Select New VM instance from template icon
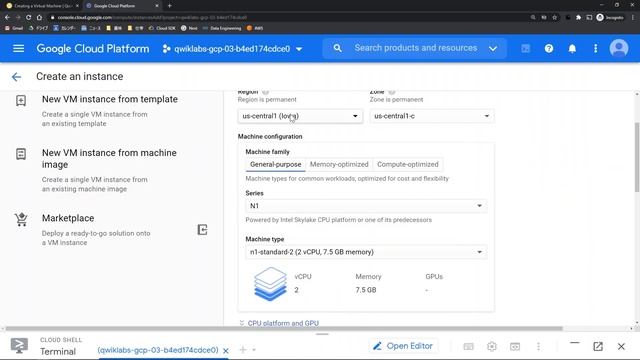 tap(21, 100)
